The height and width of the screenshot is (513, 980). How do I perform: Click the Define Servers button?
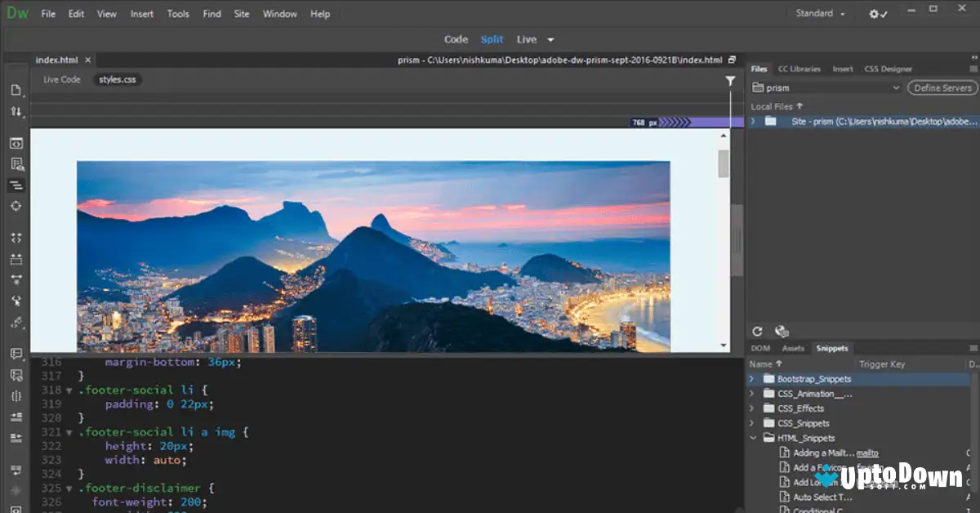942,87
